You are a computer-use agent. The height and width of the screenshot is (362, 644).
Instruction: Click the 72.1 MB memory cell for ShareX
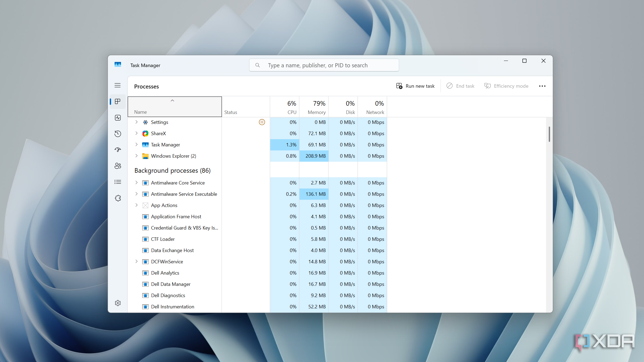pyautogui.click(x=314, y=133)
